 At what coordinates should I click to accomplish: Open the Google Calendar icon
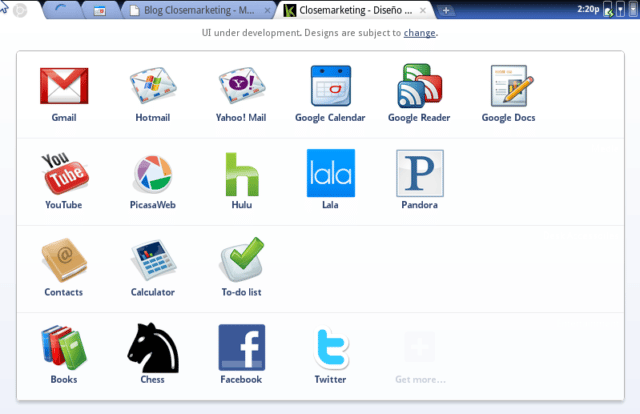point(331,86)
